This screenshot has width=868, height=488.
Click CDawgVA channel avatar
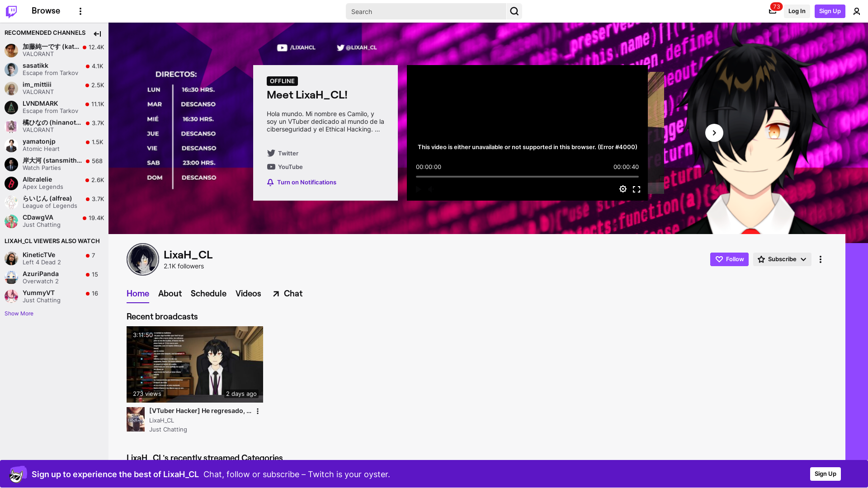point(11,221)
